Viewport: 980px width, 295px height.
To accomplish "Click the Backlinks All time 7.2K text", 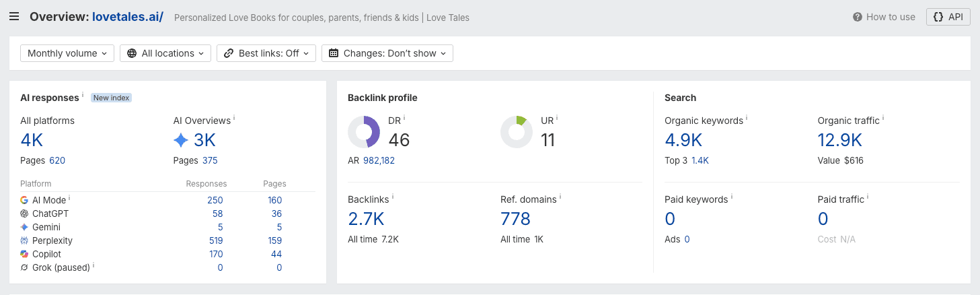I will tap(373, 239).
